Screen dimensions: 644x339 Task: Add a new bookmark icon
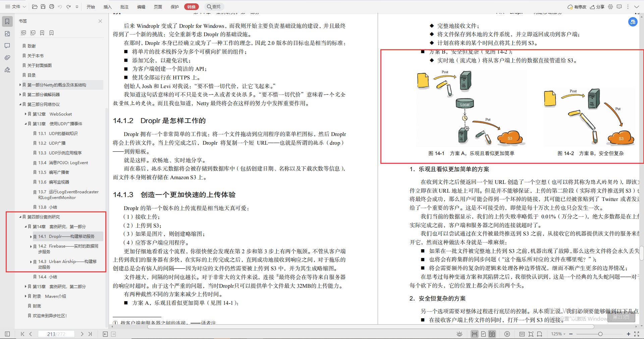(x=42, y=33)
